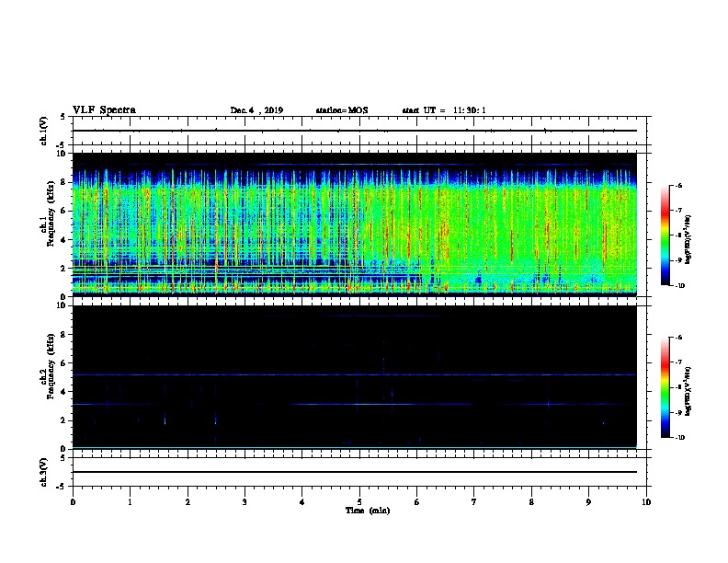Click the ch.2 colorbar "log(PSD)" unit label
Viewport: 728px width, 563px height.
[x=688, y=391]
